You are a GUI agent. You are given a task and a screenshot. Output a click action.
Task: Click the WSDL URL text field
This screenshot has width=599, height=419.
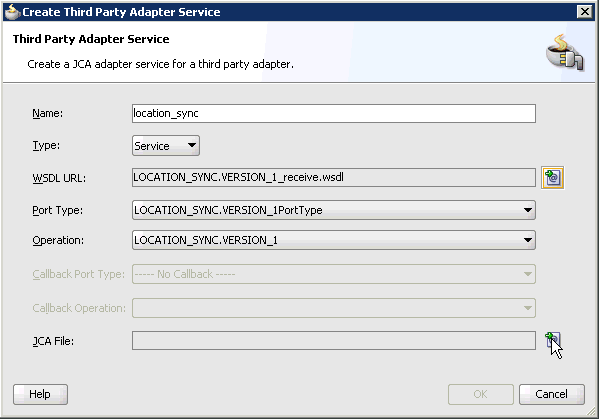click(x=333, y=178)
